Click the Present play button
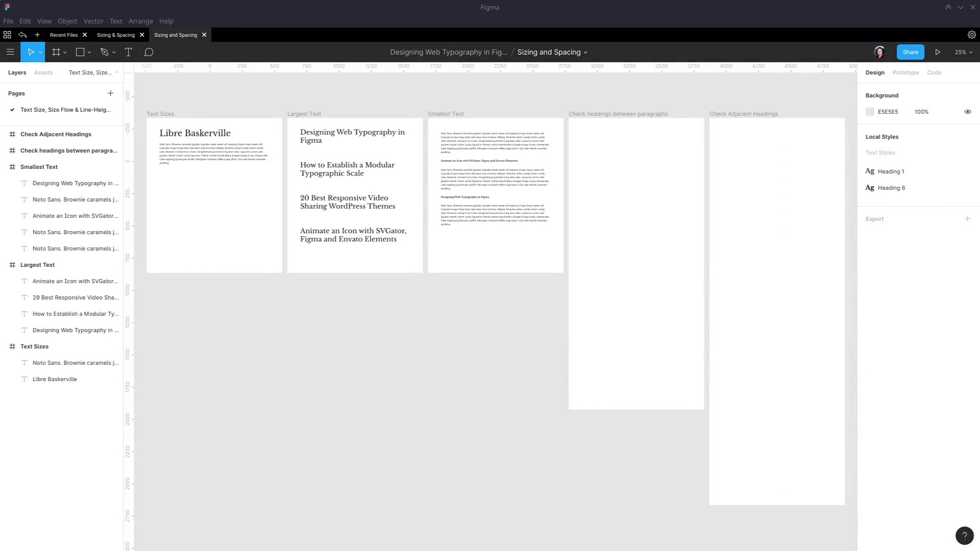The width and height of the screenshot is (980, 551). tap(938, 52)
